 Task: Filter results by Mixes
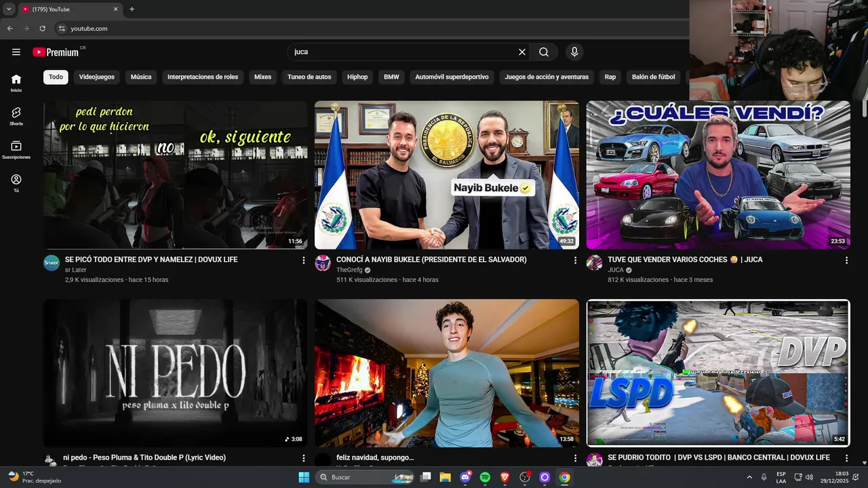262,77
